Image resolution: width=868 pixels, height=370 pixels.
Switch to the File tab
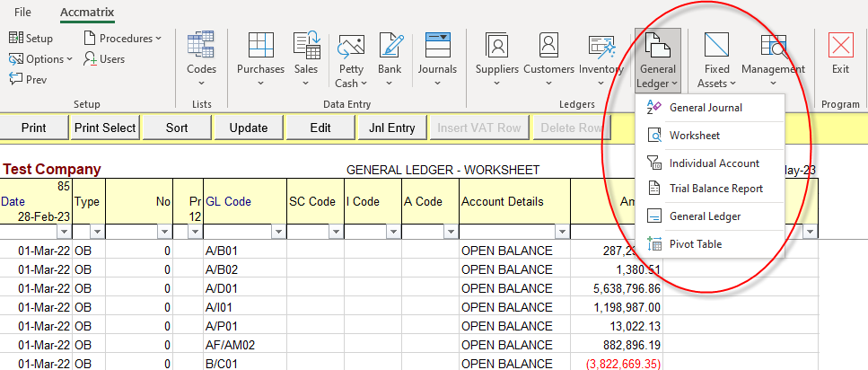click(23, 13)
